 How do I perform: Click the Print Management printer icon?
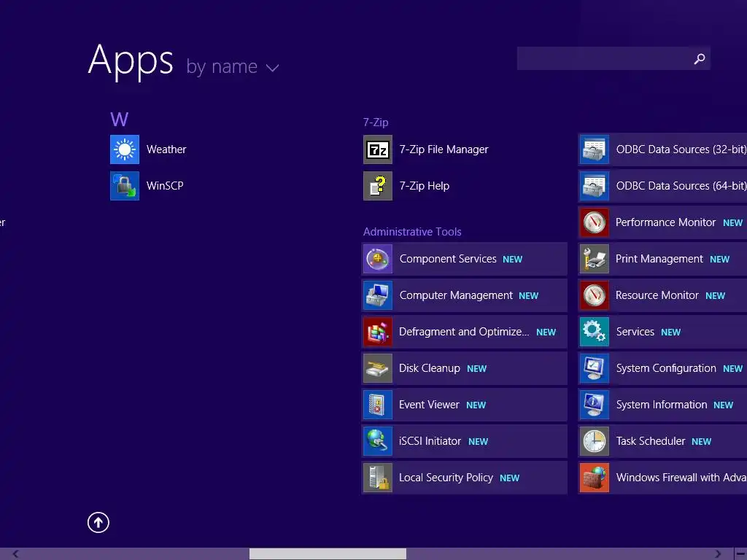[595, 259]
